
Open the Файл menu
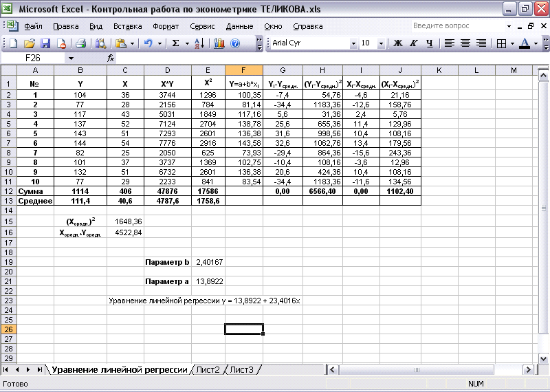click(x=33, y=26)
